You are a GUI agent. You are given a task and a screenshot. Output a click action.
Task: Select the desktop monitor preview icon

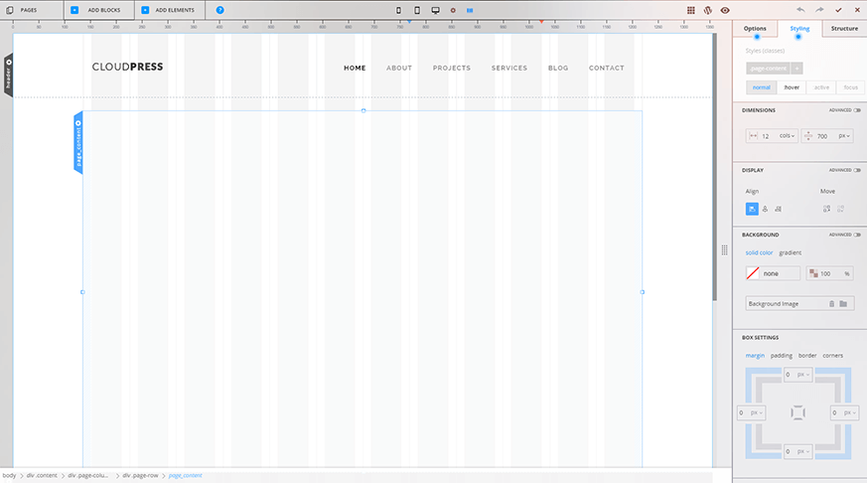435,10
